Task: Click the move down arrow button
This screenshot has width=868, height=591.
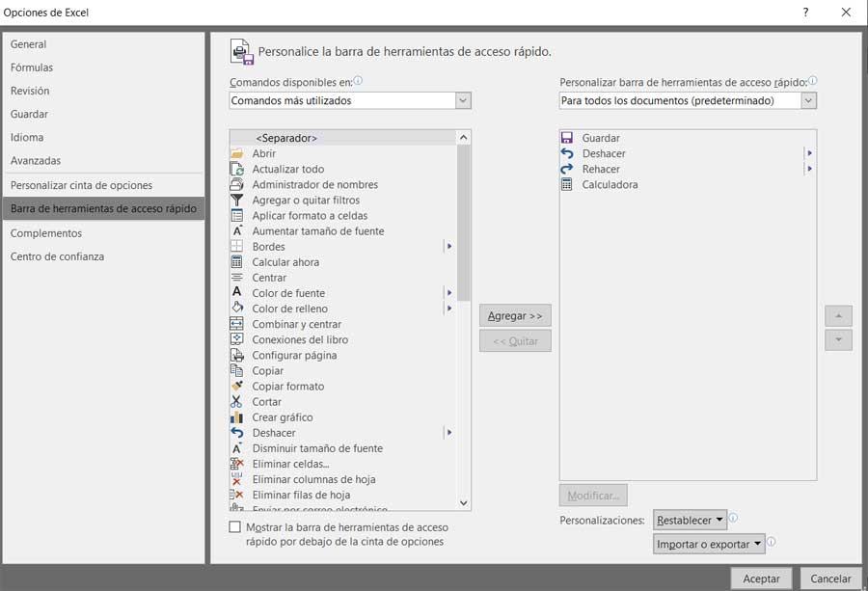Action: click(x=838, y=339)
